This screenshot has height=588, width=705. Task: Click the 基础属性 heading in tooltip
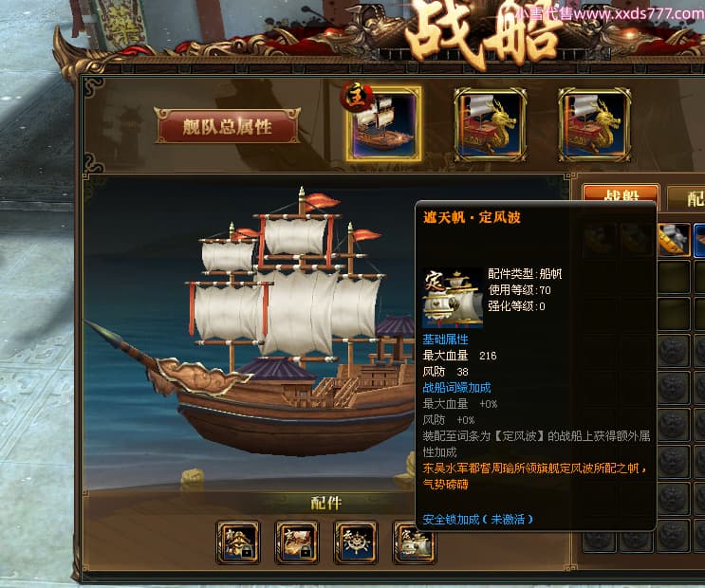(445, 340)
